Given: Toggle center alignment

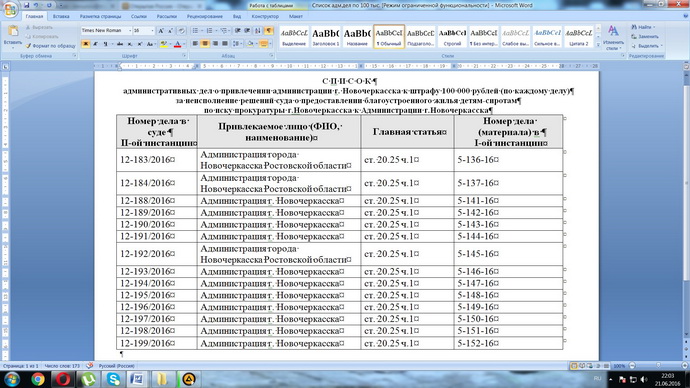Looking at the screenshot, I should 205,44.
